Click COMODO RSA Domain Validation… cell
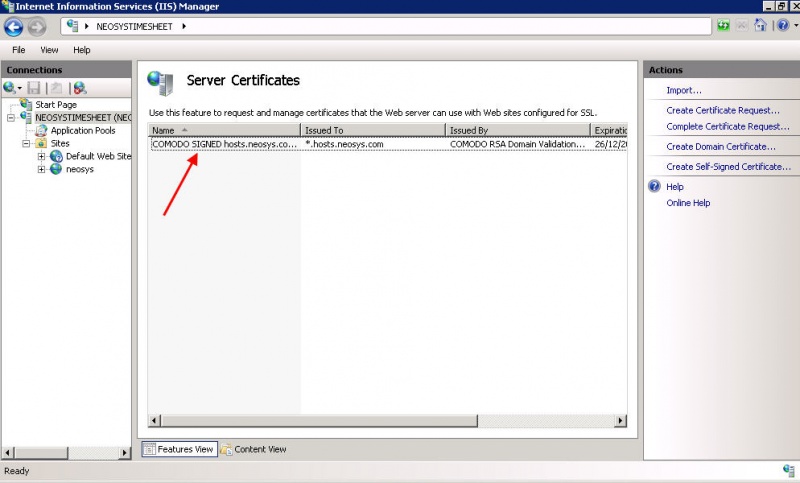This screenshot has width=800, height=483. [x=517, y=144]
